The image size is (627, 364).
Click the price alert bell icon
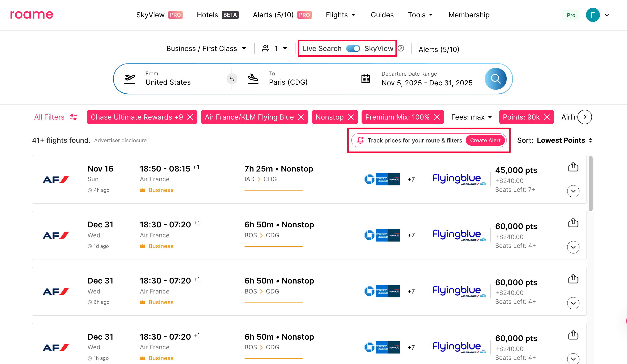point(361,140)
